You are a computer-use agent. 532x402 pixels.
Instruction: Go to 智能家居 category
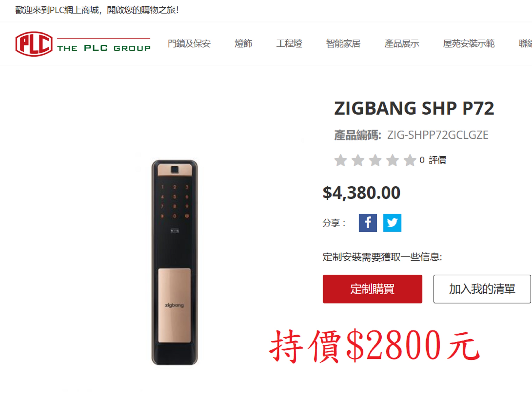tap(343, 44)
